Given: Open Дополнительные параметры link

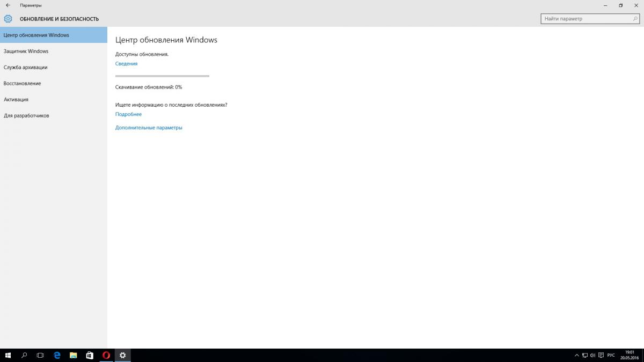Looking at the screenshot, I should point(149,128).
